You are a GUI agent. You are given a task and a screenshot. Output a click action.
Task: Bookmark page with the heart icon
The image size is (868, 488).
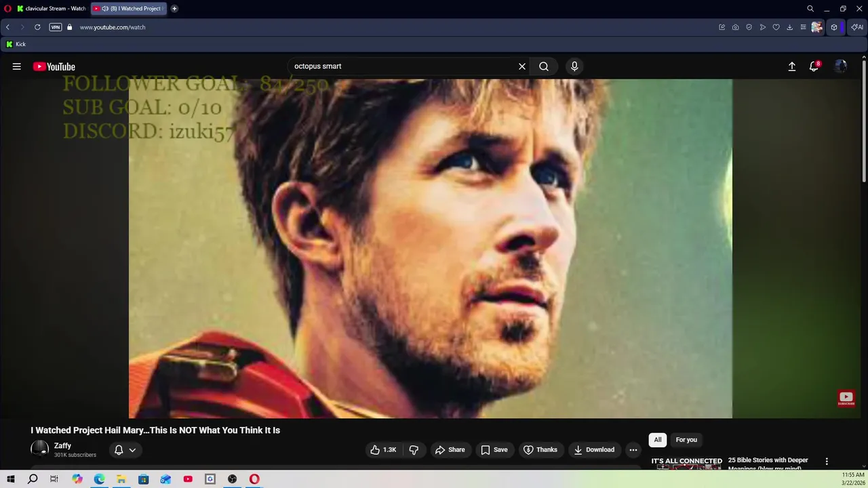pos(776,27)
